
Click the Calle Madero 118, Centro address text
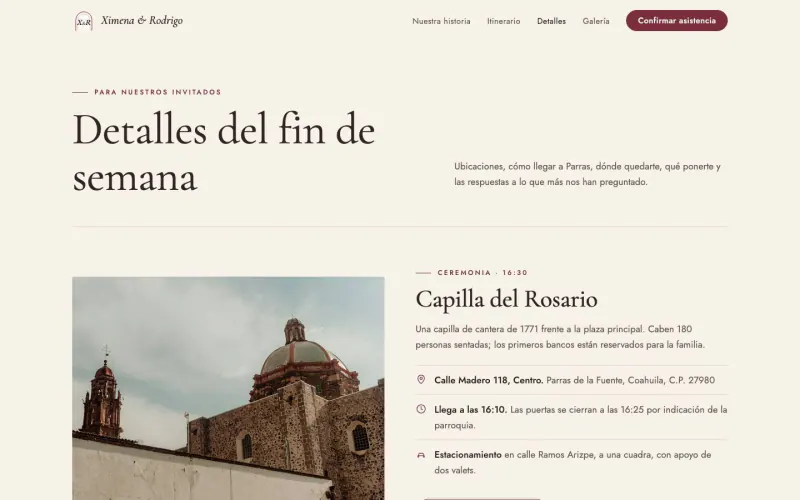pos(489,380)
